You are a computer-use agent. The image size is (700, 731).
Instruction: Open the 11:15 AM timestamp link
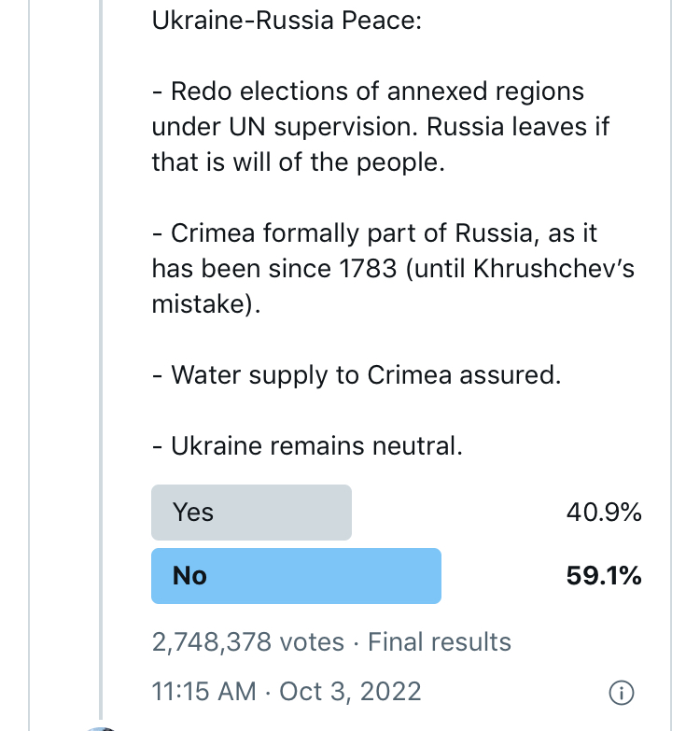pyautogui.click(x=203, y=692)
